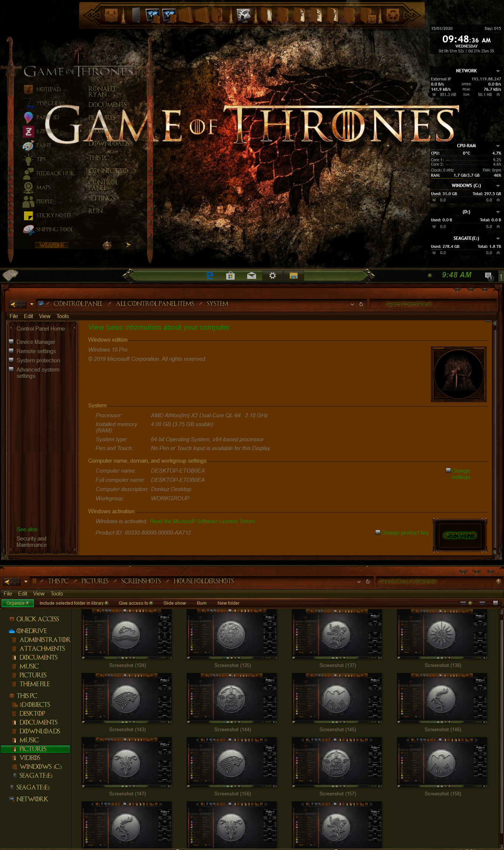Open Microsoft Edge from the taskbar
The height and width of the screenshot is (850, 504).
tap(210, 275)
